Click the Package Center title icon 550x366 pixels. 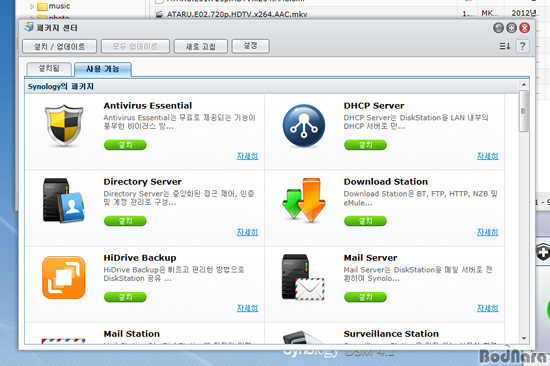[29, 27]
